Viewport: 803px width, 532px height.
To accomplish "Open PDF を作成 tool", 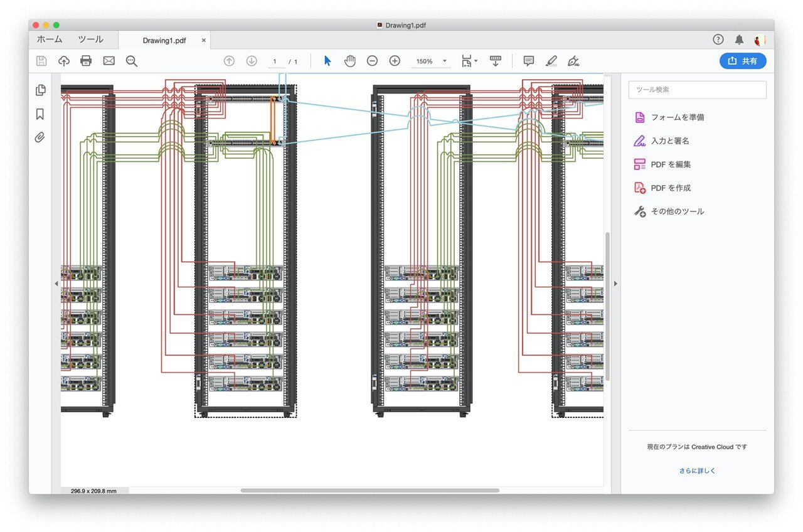I will [671, 188].
